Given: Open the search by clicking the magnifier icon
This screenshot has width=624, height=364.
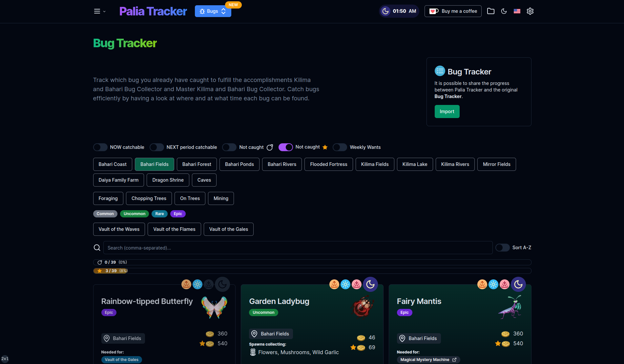Looking at the screenshot, I should tap(97, 248).
